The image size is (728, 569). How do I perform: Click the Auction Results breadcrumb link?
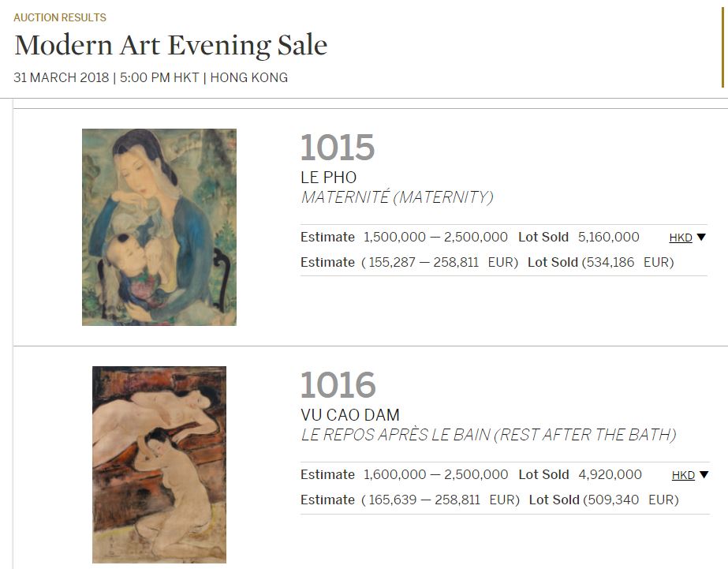(x=60, y=17)
